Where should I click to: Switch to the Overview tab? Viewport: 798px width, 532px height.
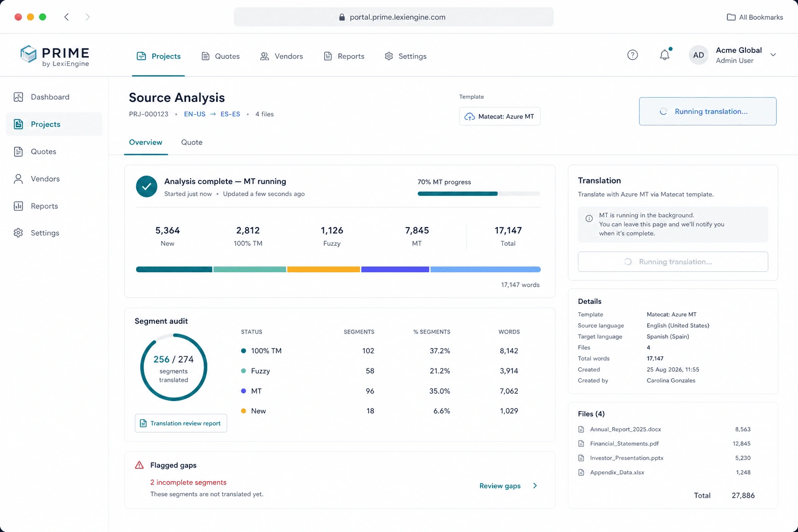coord(145,142)
